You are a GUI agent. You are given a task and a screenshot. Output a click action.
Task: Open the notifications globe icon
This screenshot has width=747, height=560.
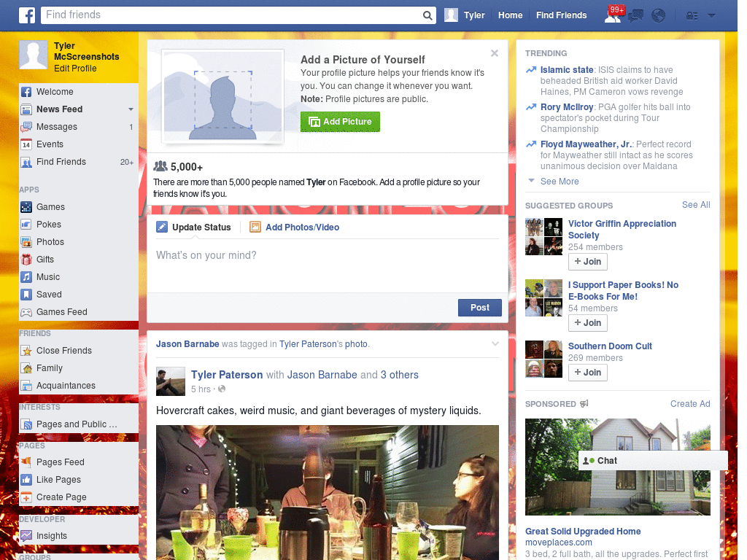click(x=659, y=16)
